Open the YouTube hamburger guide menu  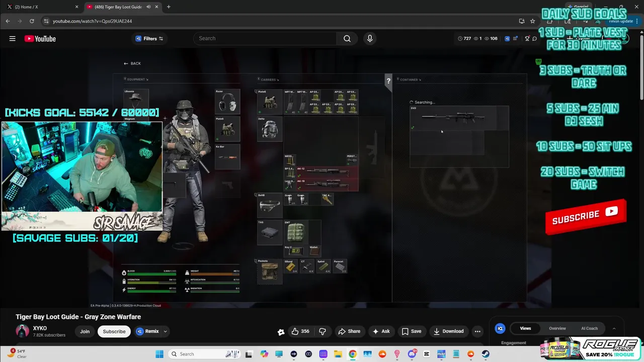pos(12,39)
